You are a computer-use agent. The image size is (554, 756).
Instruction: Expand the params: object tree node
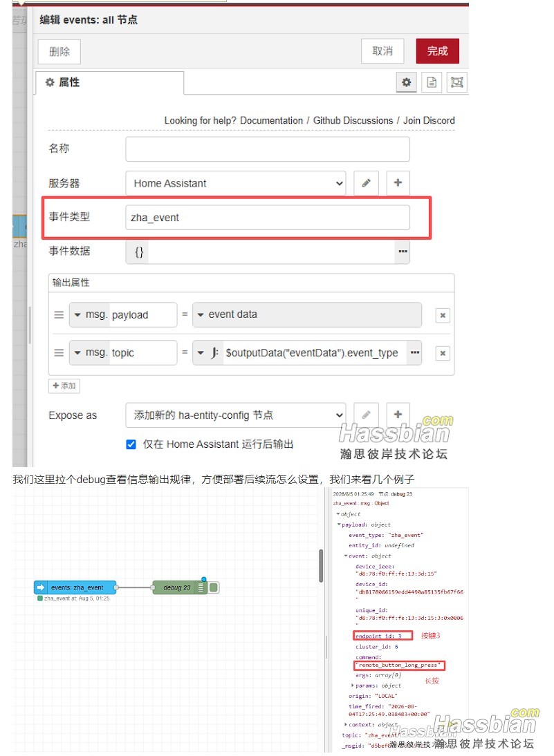click(352, 686)
